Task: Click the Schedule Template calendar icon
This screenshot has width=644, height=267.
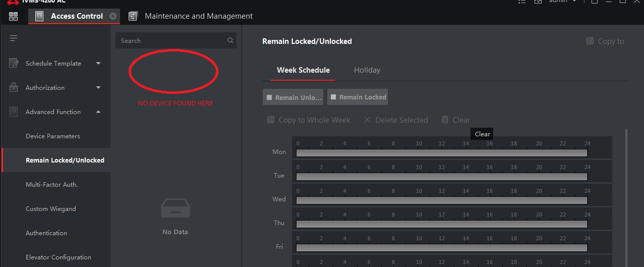Action: click(x=14, y=63)
